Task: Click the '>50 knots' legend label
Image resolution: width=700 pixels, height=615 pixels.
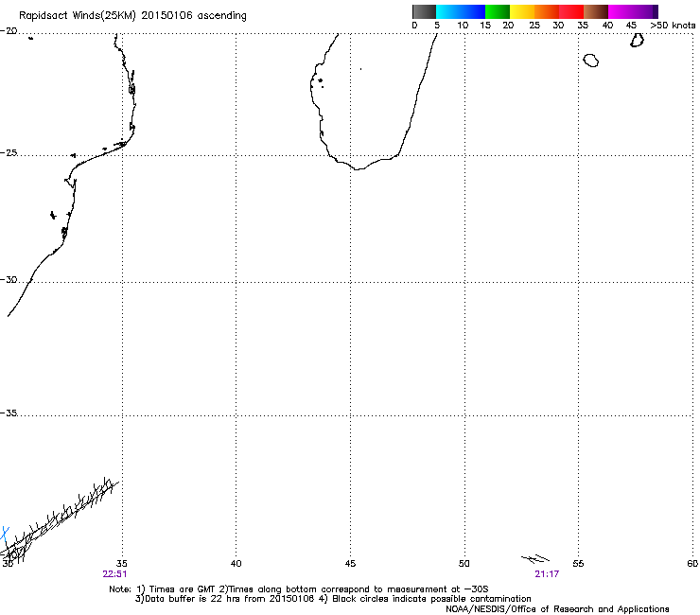Action: [673, 26]
